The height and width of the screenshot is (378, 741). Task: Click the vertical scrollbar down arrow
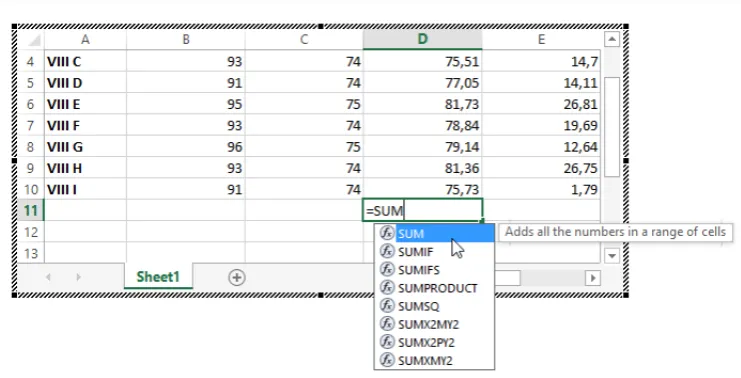[612, 256]
